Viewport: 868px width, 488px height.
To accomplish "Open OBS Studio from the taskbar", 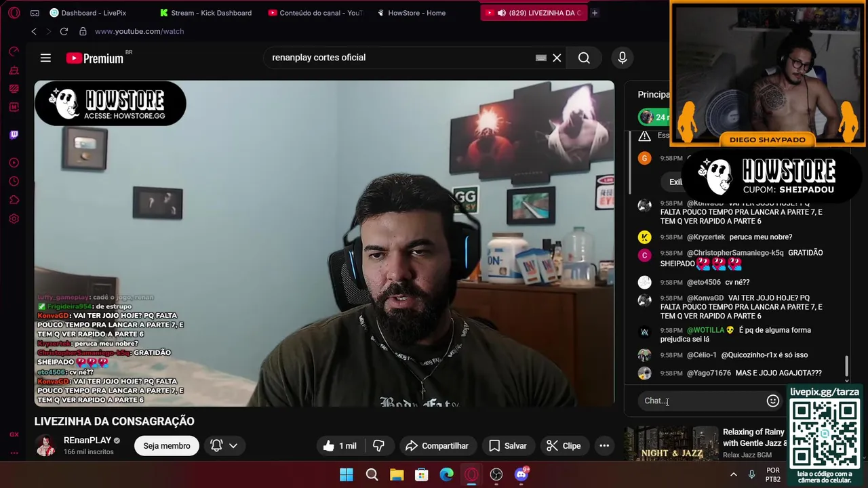I will 496,474.
